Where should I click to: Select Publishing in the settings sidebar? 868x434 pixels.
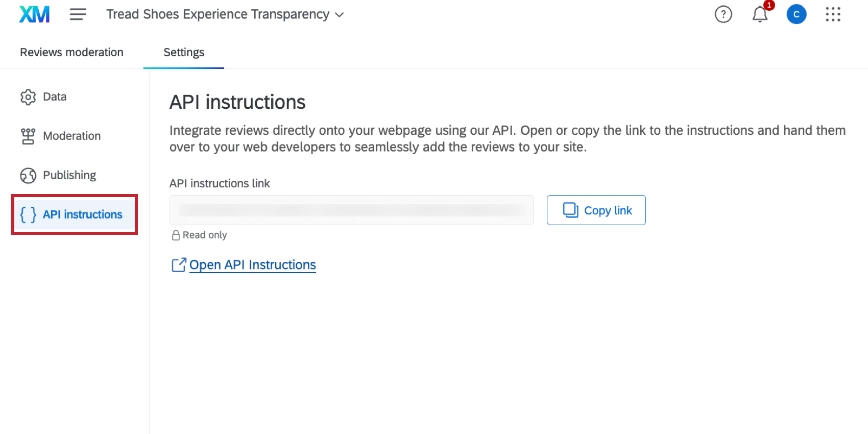[69, 175]
